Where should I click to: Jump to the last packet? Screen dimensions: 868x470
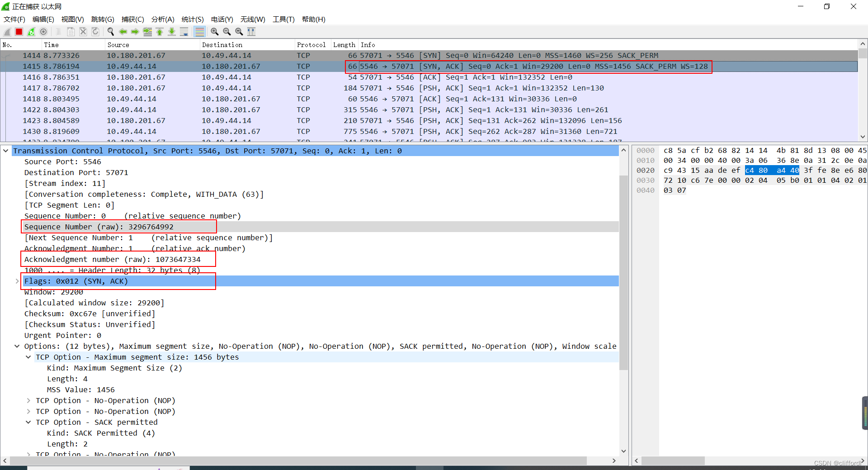(x=172, y=32)
